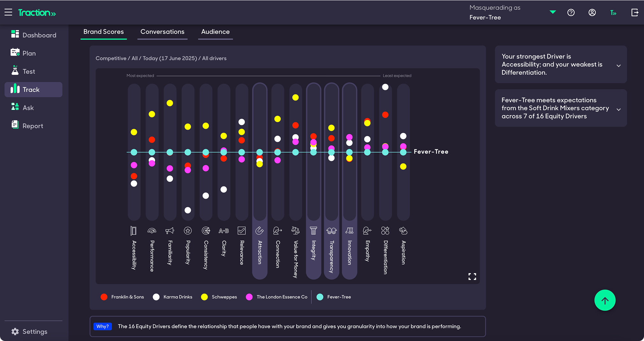Click the Traction logo
Viewport: 644px width, 341px height.
[37, 13]
